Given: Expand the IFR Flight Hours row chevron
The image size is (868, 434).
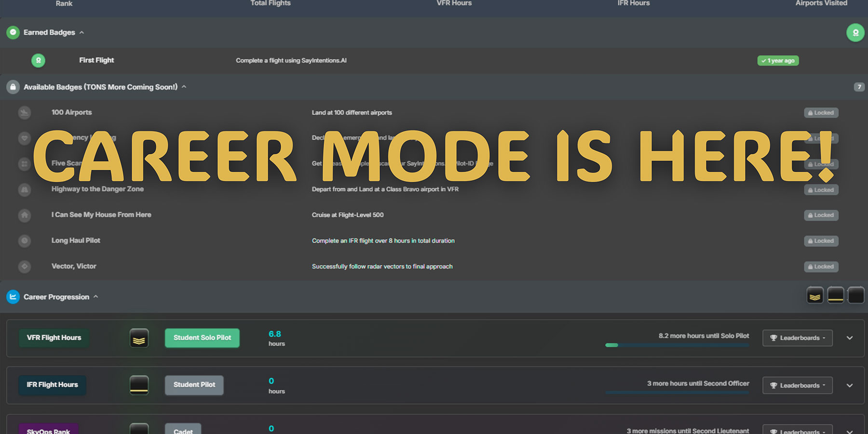Looking at the screenshot, I should pos(850,385).
